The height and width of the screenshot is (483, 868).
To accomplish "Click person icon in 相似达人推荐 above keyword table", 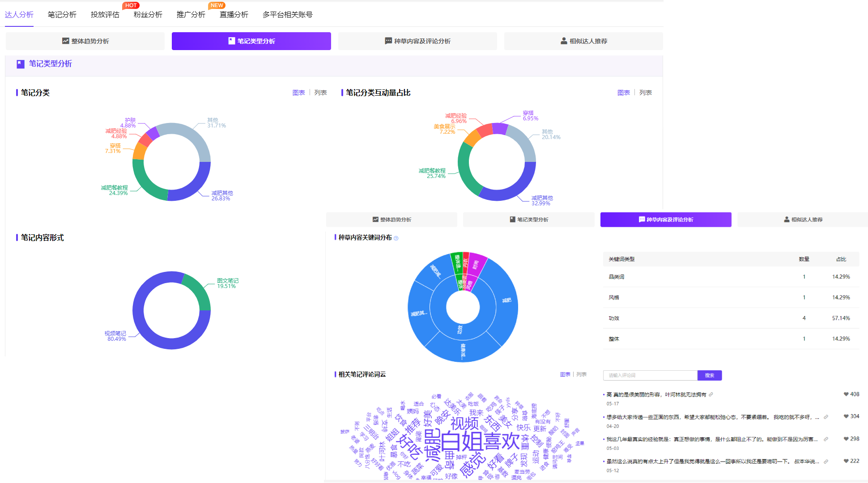I will click(x=787, y=220).
